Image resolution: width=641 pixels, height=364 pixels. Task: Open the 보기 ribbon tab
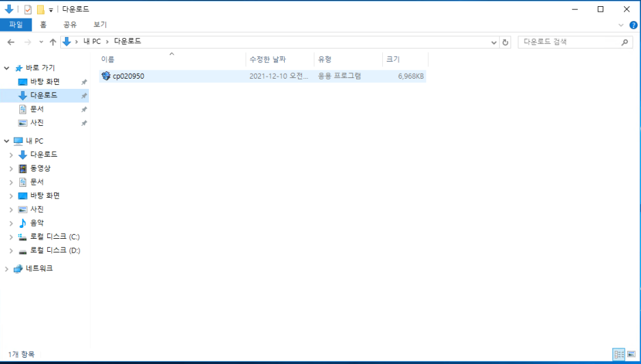pyautogui.click(x=100, y=25)
